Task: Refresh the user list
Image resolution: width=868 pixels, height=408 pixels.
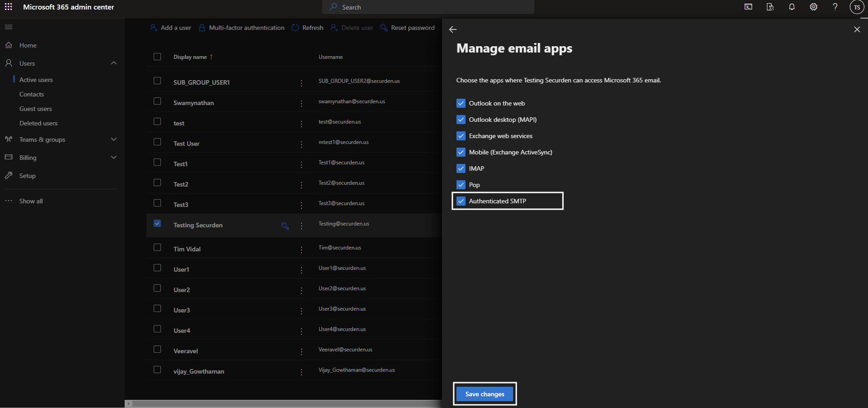Action: 307,28
